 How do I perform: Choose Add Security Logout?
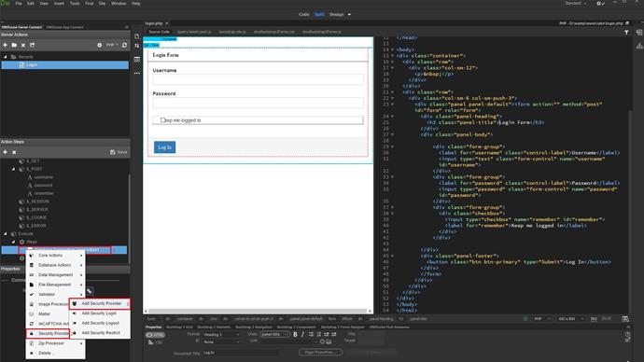coord(100,323)
